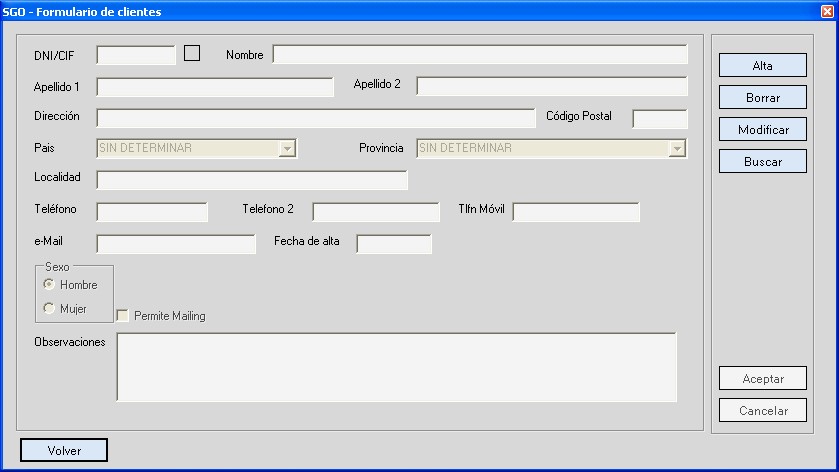Screen dimensions: 839x472
Task: Close the Formulario de clientes window
Action: (827, 11)
